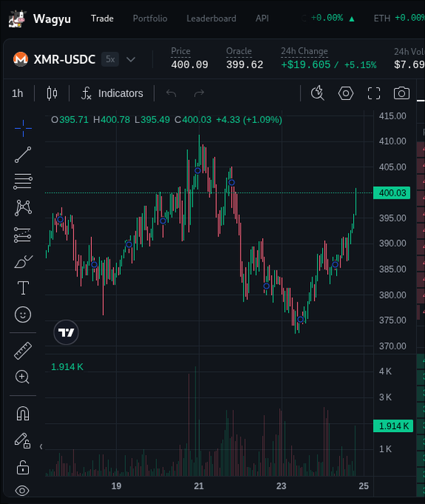The width and height of the screenshot is (425, 504).
Task: Click the C400.03 close value in legend
Action: point(193,120)
